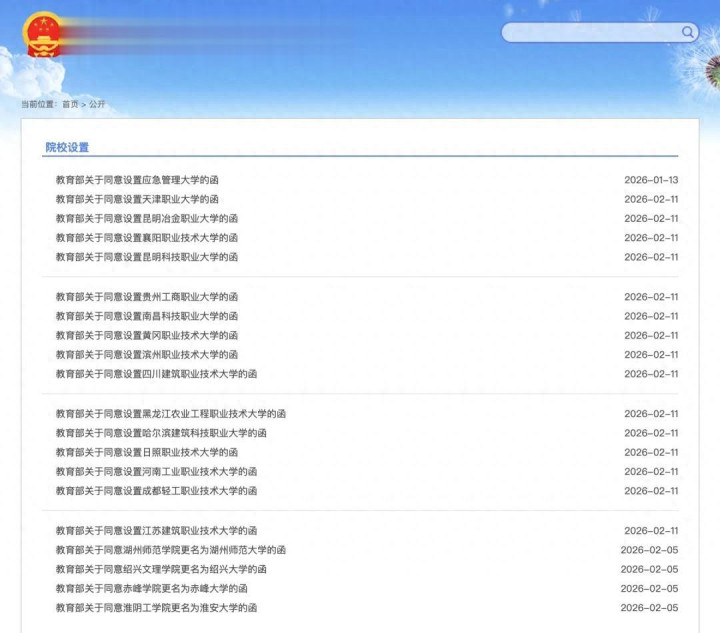Open 同意设置贵州工商职业大学的函 link
720x633 pixels.
147,297
